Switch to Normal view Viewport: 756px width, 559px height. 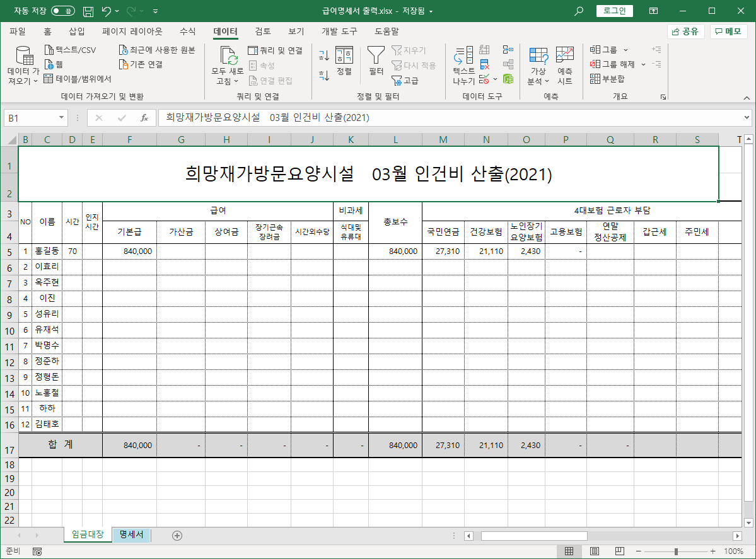pyautogui.click(x=569, y=551)
